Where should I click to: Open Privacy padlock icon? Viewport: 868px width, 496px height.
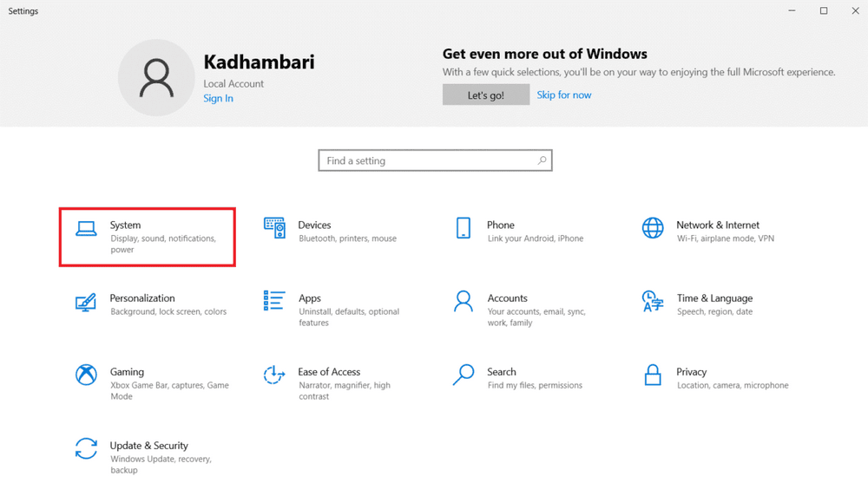(x=653, y=375)
